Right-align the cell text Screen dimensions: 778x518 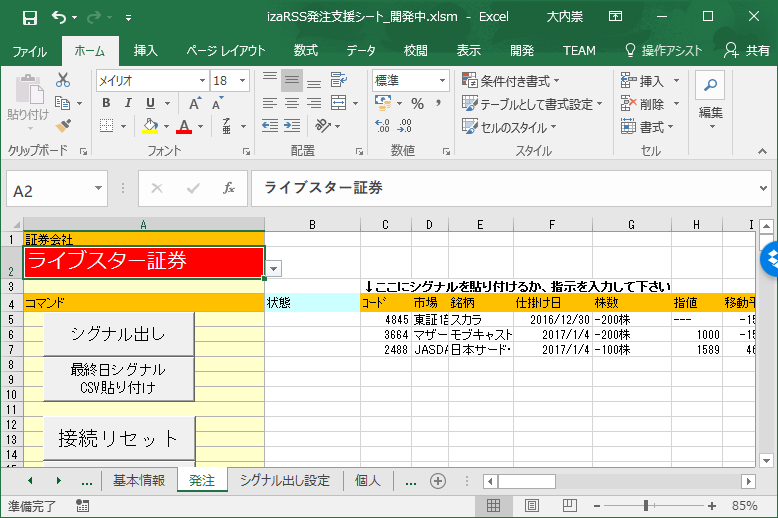[314, 103]
